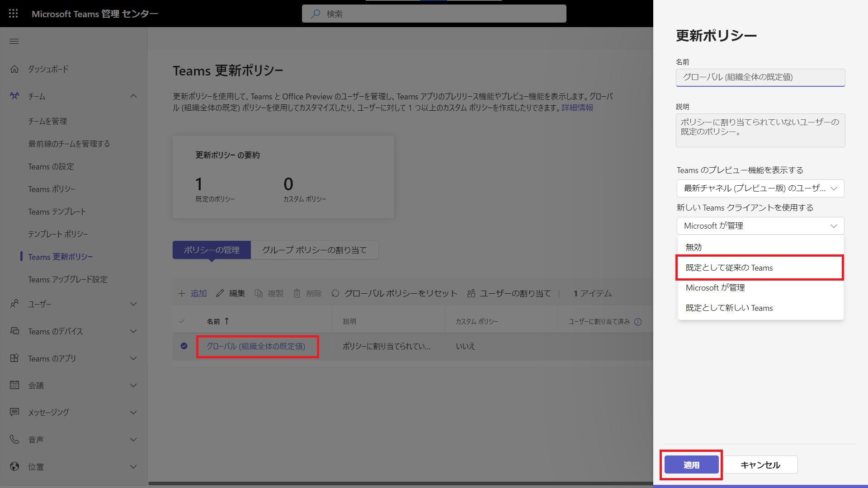
Task: Click the plus icon for 追加
Action: [x=182, y=294]
